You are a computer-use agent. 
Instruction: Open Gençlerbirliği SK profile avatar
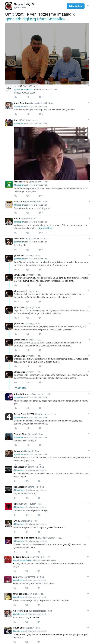coord(9,6)
